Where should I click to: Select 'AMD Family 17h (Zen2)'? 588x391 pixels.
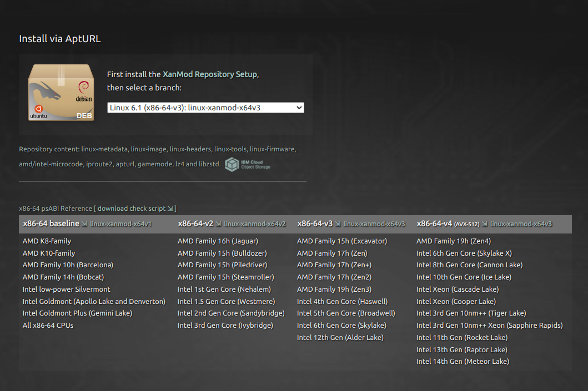[x=334, y=277]
